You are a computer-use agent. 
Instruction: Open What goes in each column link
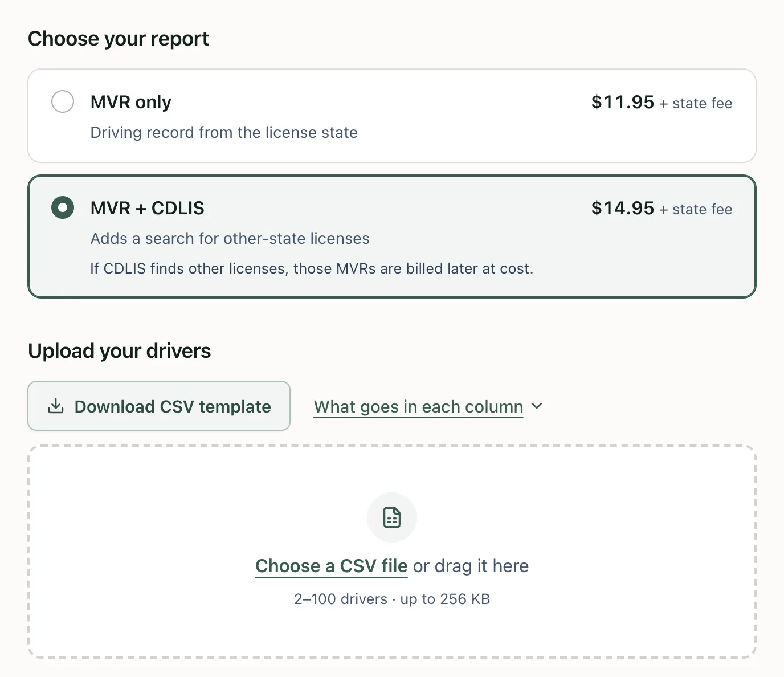point(419,407)
